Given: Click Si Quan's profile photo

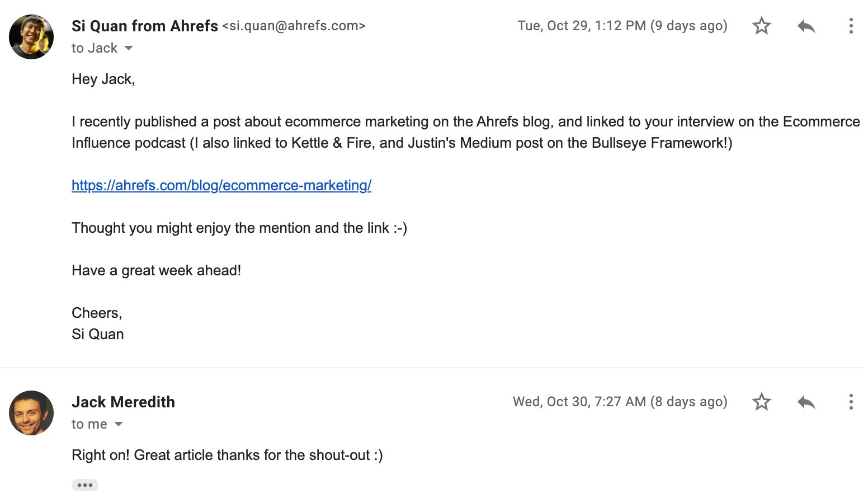Looking at the screenshot, I should pos(31,37).
